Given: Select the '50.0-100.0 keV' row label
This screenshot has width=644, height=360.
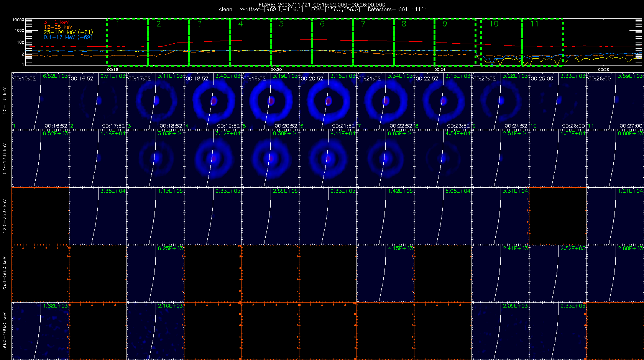Looking at the screenshot, I should (5, 331).
